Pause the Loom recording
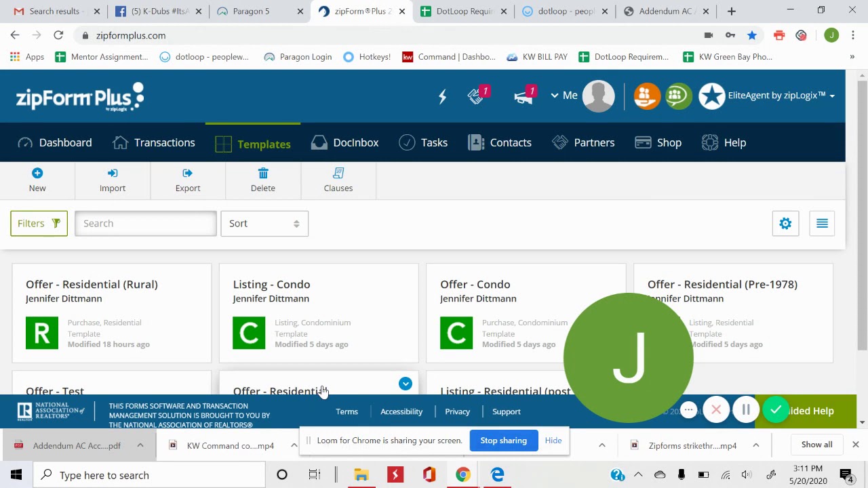 click(745, 410)
